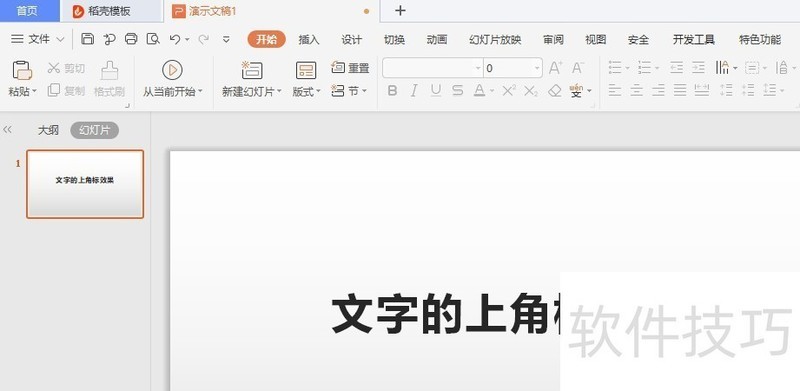Collapse the slide panel with double chevron
Screen dimensions: 800x391
[x=7, y=130]
